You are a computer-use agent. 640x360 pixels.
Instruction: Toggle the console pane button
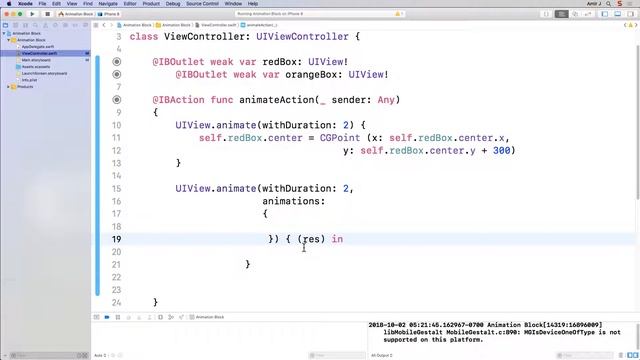click(x=636, y=356)
